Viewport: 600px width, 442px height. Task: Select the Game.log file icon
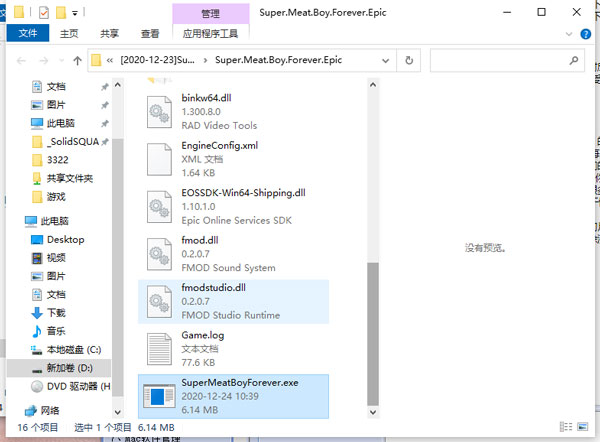pos(159,349)
